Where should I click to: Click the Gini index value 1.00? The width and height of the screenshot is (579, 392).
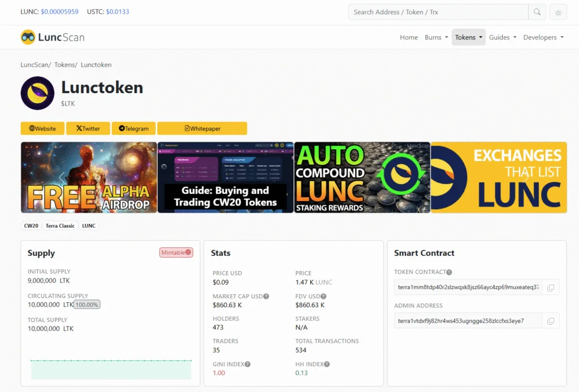tap(219, 373)
